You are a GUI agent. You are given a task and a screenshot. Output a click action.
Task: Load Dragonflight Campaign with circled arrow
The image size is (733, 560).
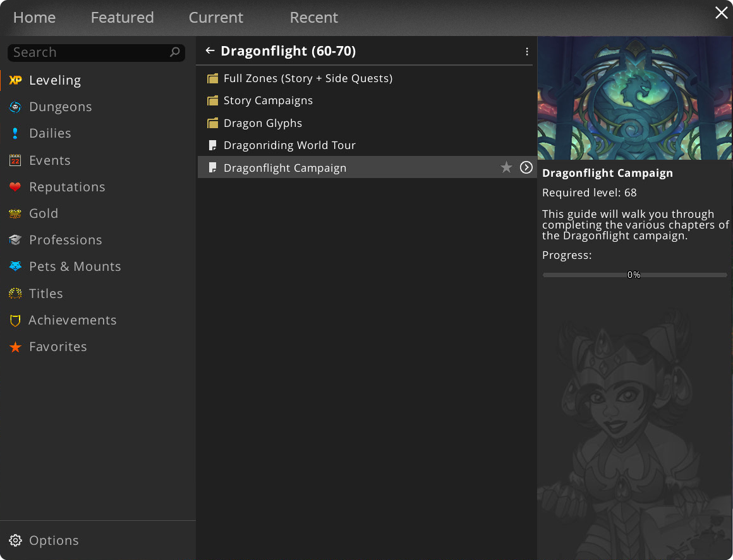526,167
